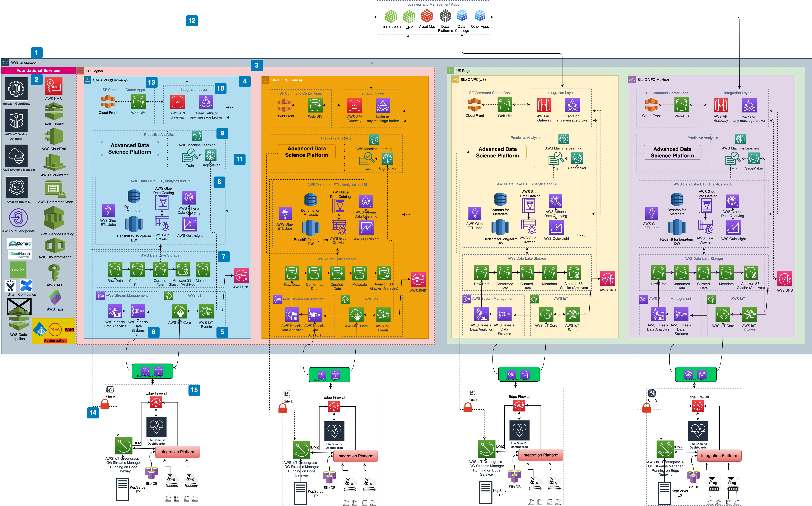This screenshot has width=812, height=506.
Task: Click AWS SNS icon in Site B VPC
Action: point(418,279)
